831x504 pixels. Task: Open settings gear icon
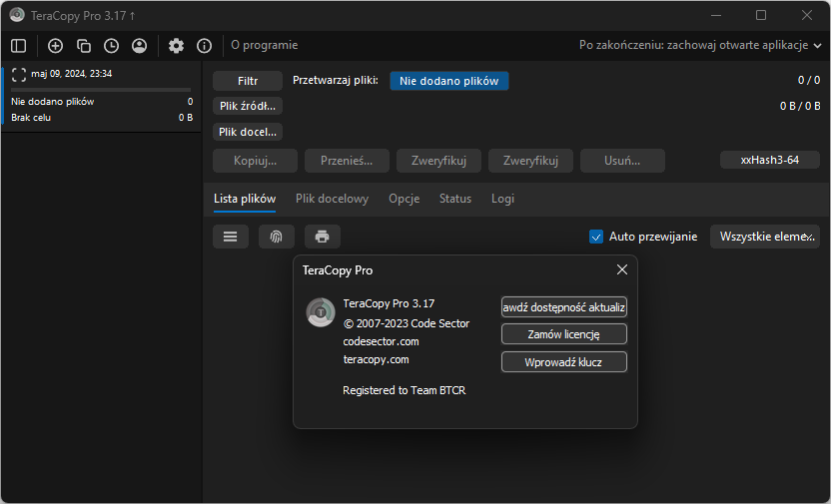pyautogui.click(x=176, y=46)
